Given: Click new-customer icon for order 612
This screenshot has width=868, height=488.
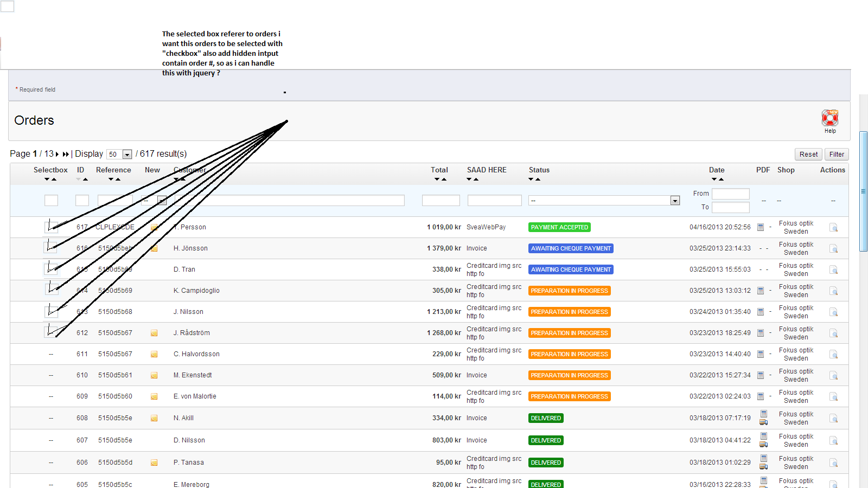Looking at the screenshot, I should 154,333.
